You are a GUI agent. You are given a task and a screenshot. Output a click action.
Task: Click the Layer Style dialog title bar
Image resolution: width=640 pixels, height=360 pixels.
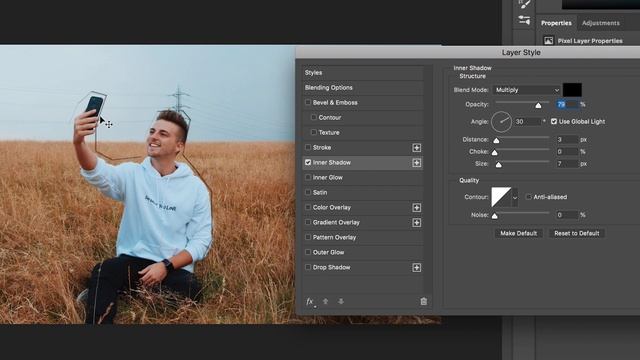pyautogui.click(x=468, y=52)
